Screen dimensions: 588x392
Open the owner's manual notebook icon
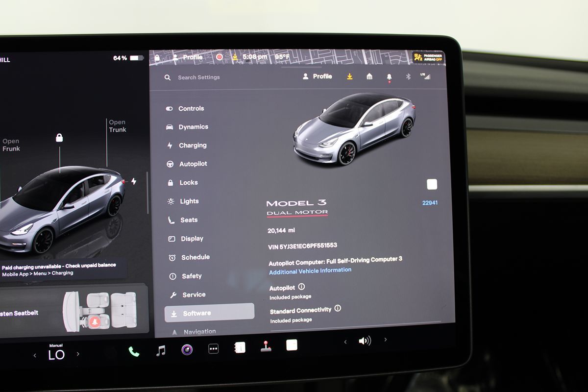click(x=240, y=348)
